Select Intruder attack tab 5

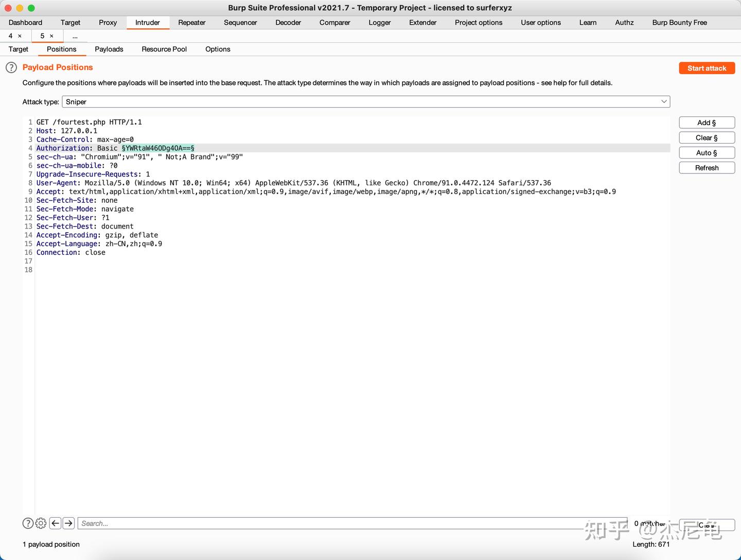click(43, 36)
